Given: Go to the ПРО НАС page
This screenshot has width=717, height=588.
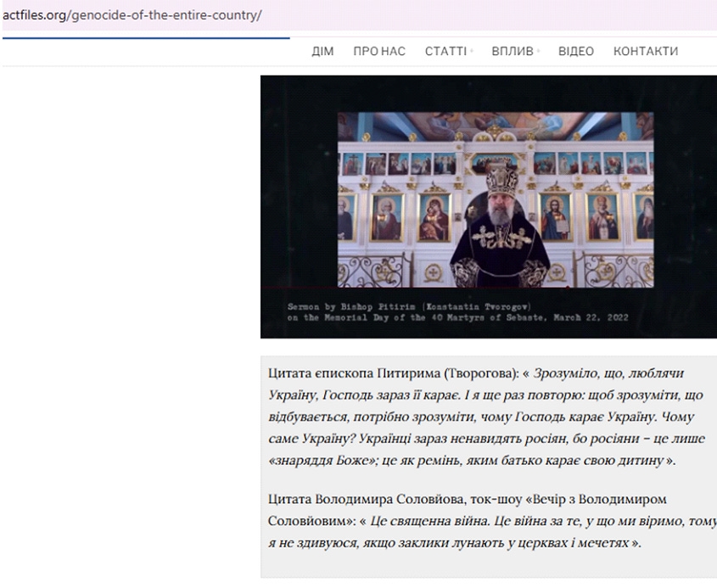Looking at the screenshot, I should pos(379,52).
